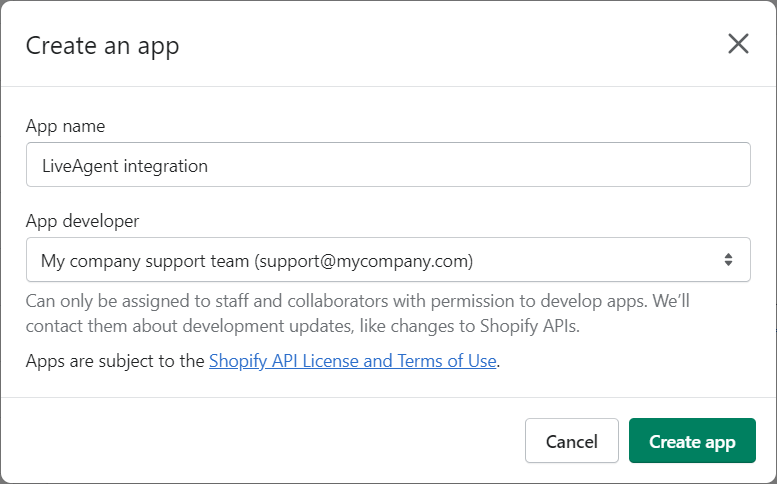Click the up-down arrows in developer select
This screenshot has width=777, height=484.
pyautogui.click(x=729, y=260)
